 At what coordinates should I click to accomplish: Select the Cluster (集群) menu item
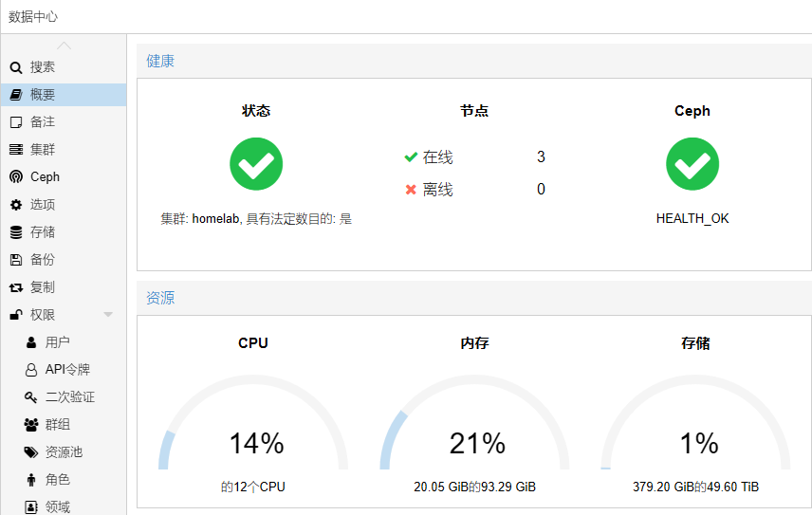[x=43, y=150]
